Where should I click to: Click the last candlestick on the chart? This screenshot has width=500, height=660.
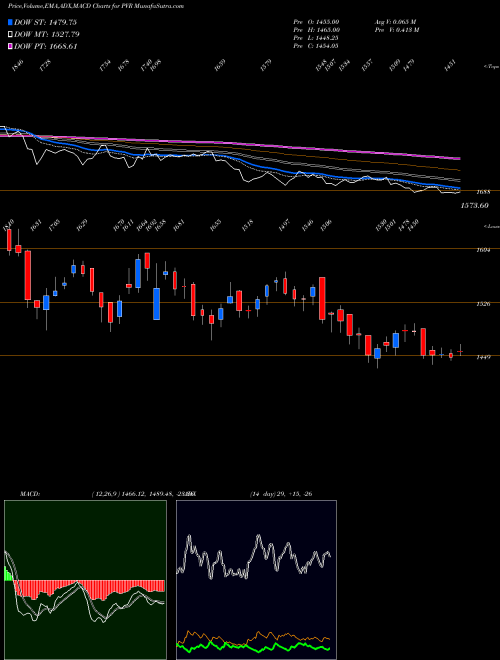point(460,350)
